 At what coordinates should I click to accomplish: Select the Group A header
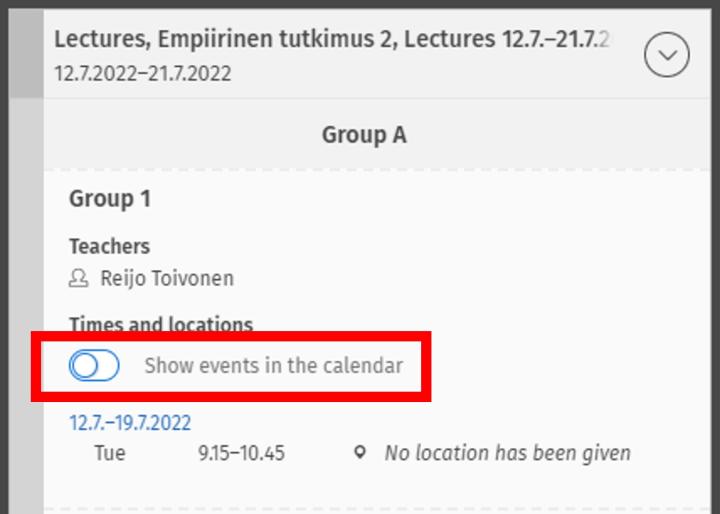pyautogui.click(x=364, y=135)
